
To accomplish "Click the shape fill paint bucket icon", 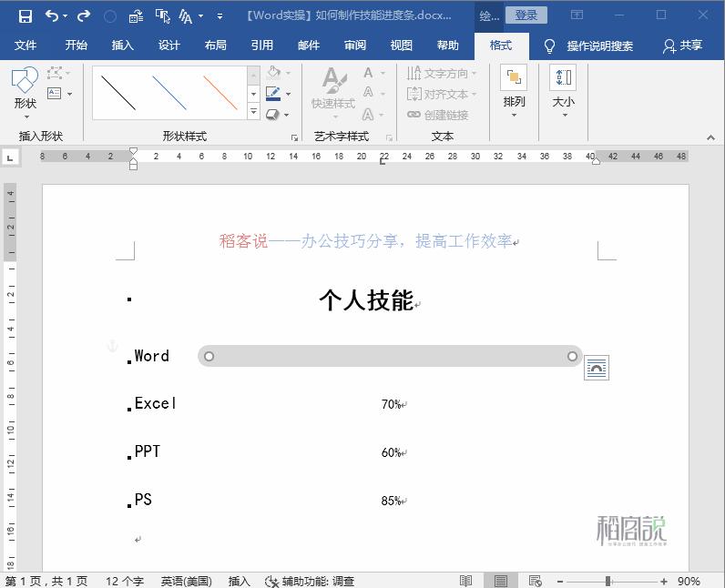I will point(274,73).
